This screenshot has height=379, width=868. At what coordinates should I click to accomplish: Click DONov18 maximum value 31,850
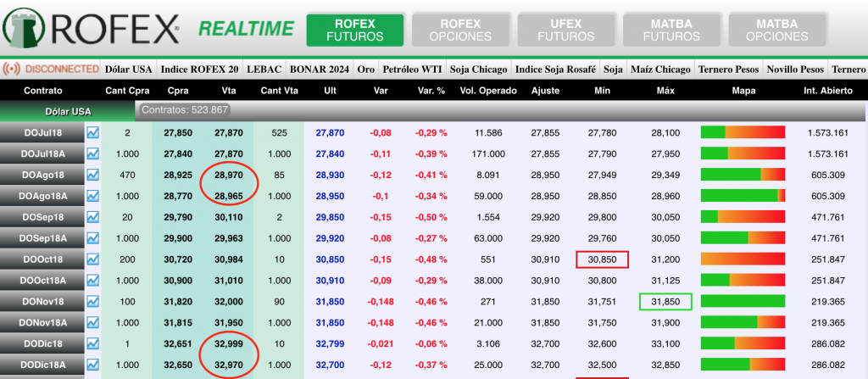click(x=665, y=302)
